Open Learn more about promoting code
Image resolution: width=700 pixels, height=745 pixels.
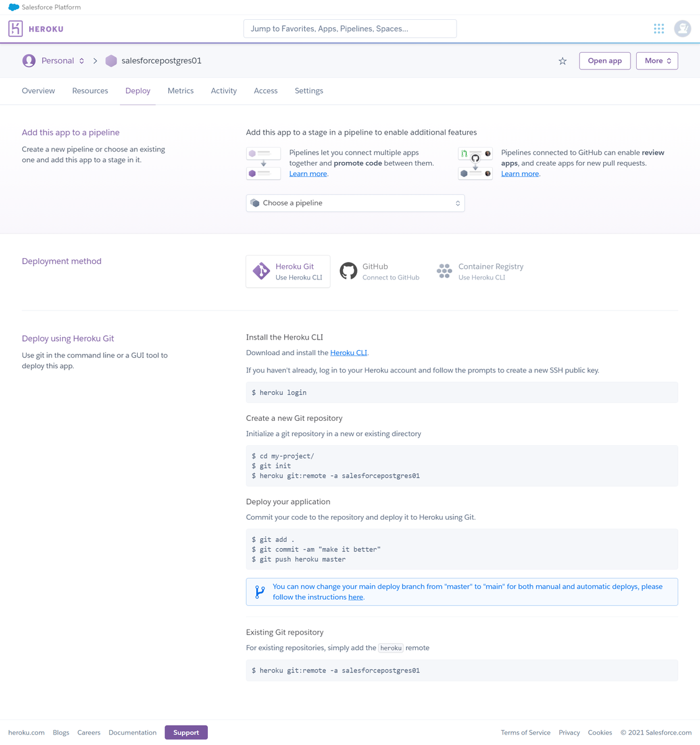point(308,174)
